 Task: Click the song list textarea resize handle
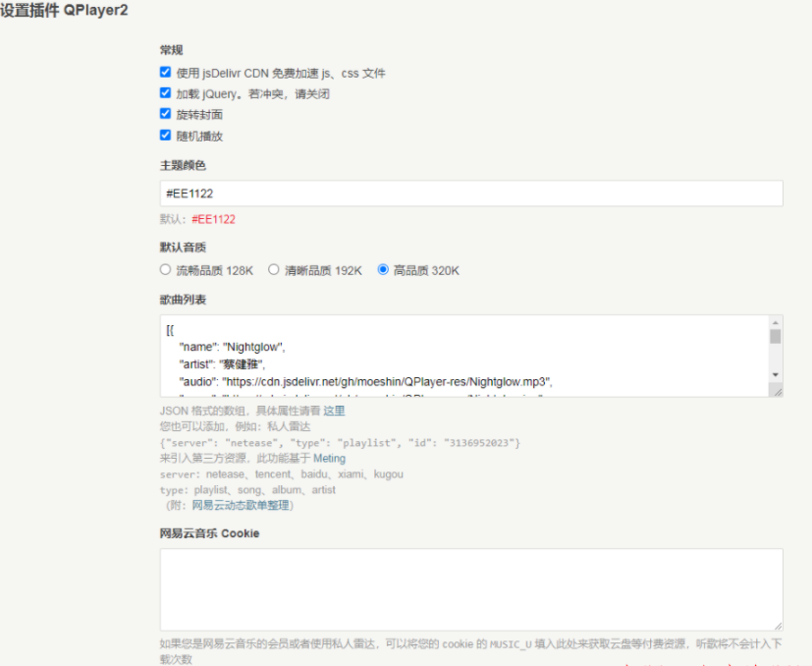pos(777,391)
